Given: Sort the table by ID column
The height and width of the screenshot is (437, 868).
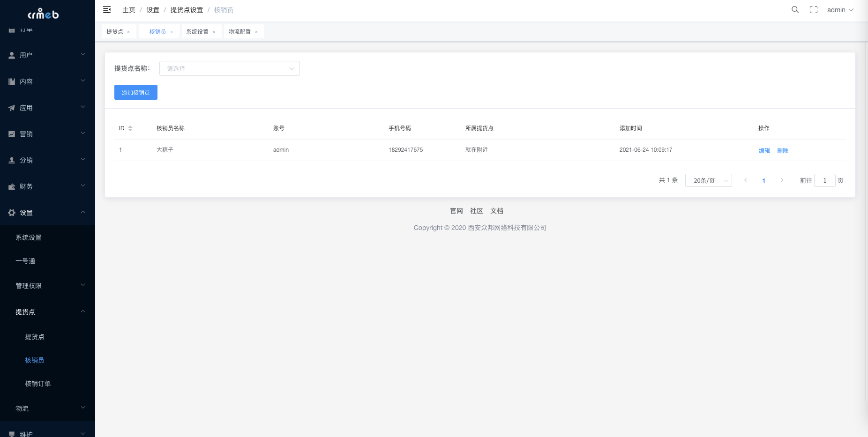Looking at the screenshot, I should coord(130,128).
